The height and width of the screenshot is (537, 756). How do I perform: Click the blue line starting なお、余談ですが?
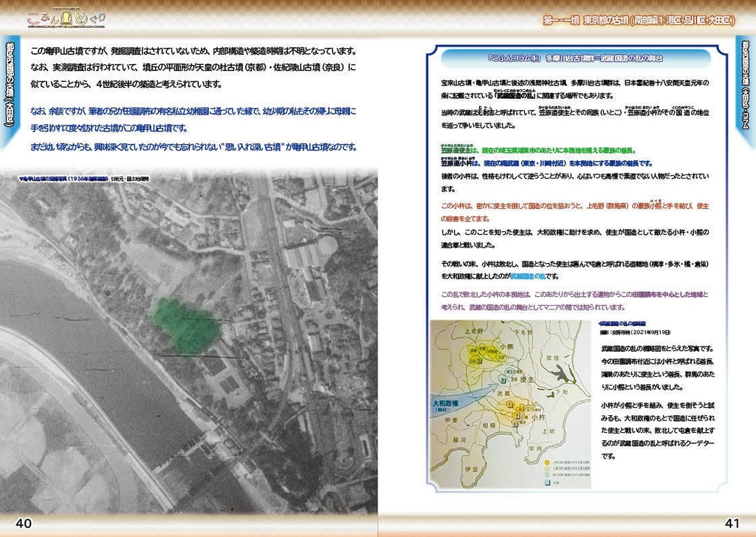[x=193, y=112]
